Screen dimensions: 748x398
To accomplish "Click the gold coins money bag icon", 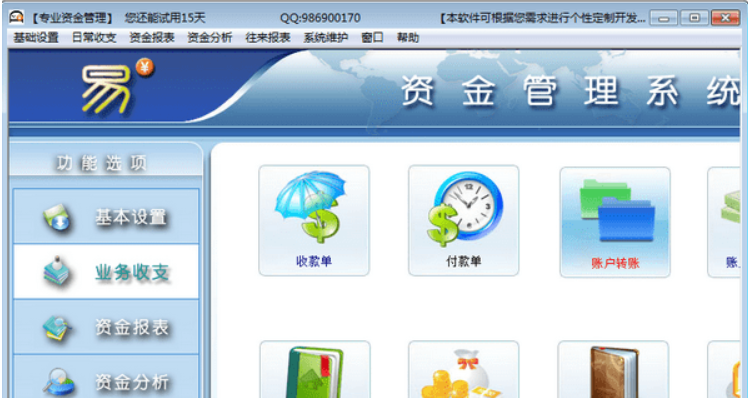I will (463, 369).
